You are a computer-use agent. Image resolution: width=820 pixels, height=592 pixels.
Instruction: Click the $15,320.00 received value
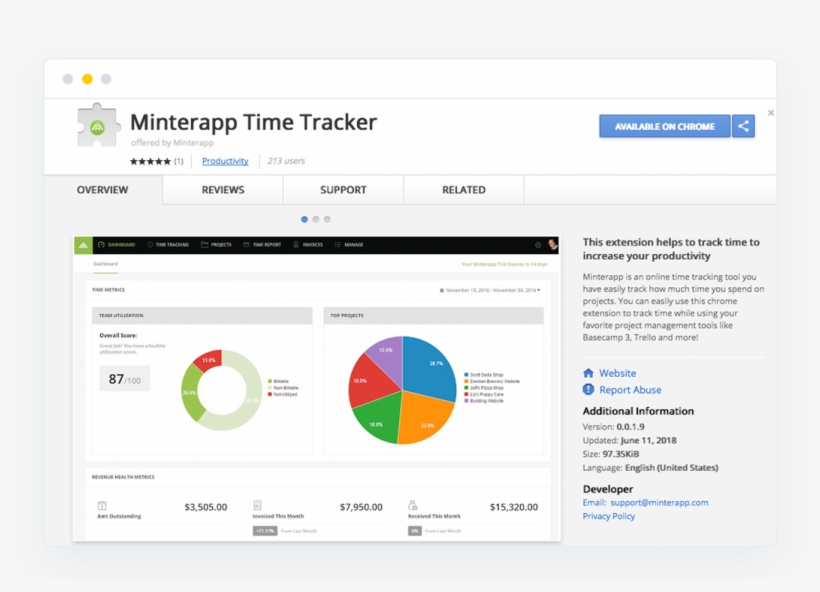(x=514, y=507)
